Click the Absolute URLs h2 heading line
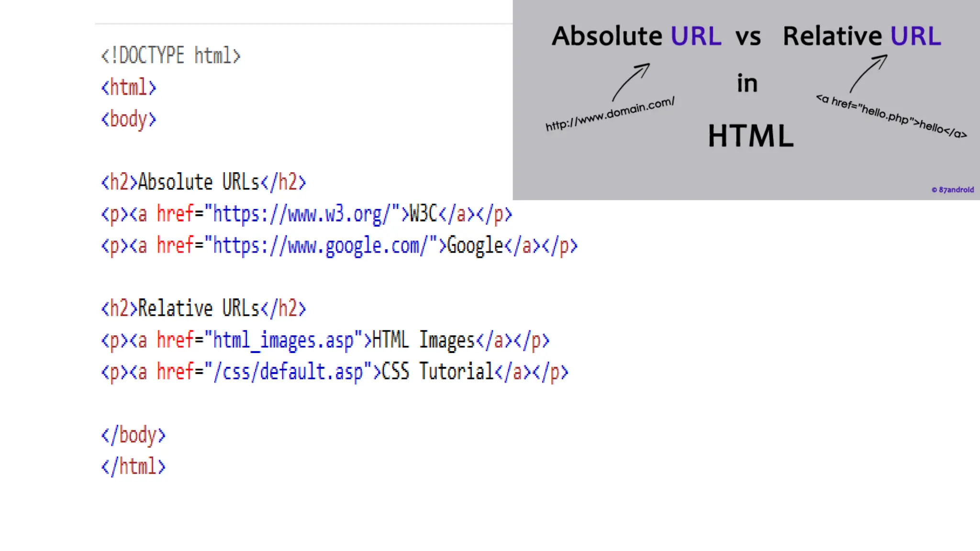The image size is (980, 551). (x=203, y=183)
